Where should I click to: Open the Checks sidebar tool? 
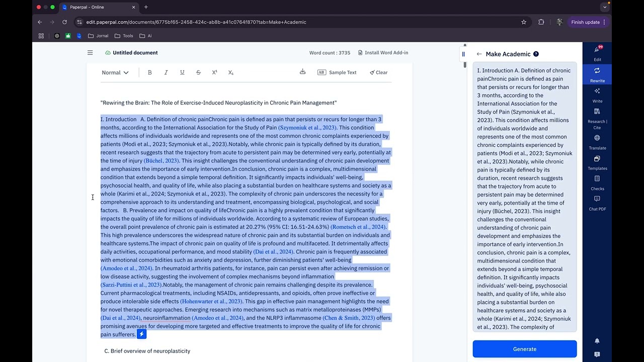[x=597, y=182]
